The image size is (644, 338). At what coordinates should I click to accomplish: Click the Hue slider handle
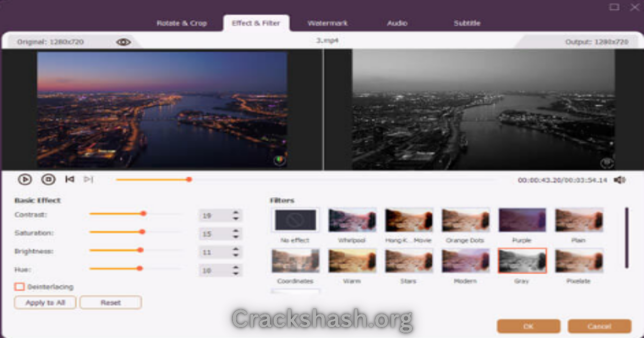(x=140, y=268)
